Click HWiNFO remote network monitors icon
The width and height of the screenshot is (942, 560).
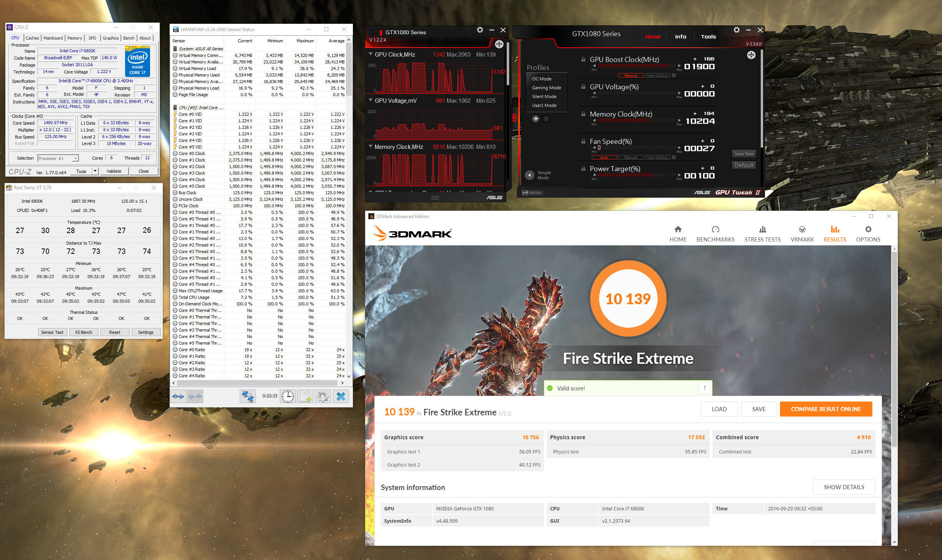coord(247,396)
